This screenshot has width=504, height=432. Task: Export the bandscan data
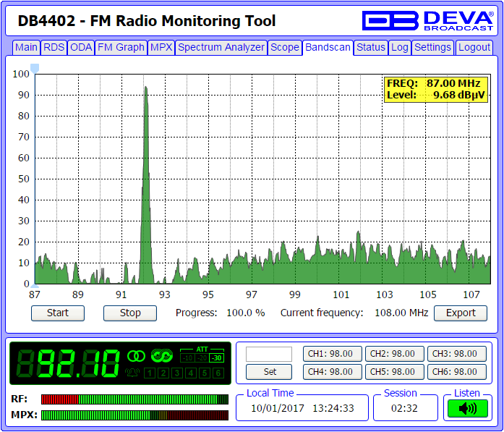[x=461, y=313]
